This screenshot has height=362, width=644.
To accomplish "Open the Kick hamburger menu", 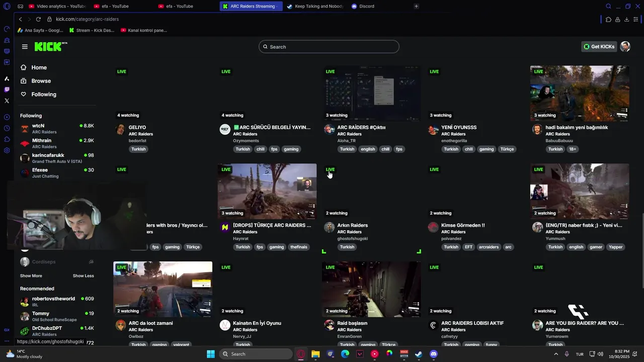I will tap(25, 47).
